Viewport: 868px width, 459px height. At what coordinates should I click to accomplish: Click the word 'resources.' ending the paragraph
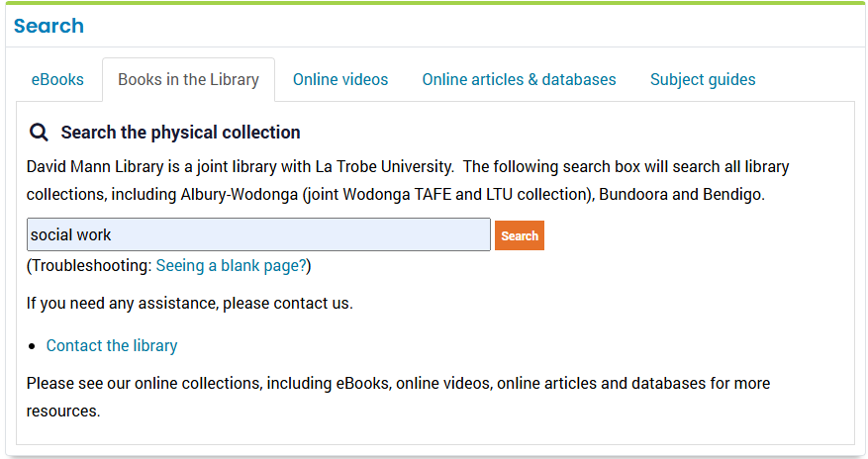(x=63, y=412)
